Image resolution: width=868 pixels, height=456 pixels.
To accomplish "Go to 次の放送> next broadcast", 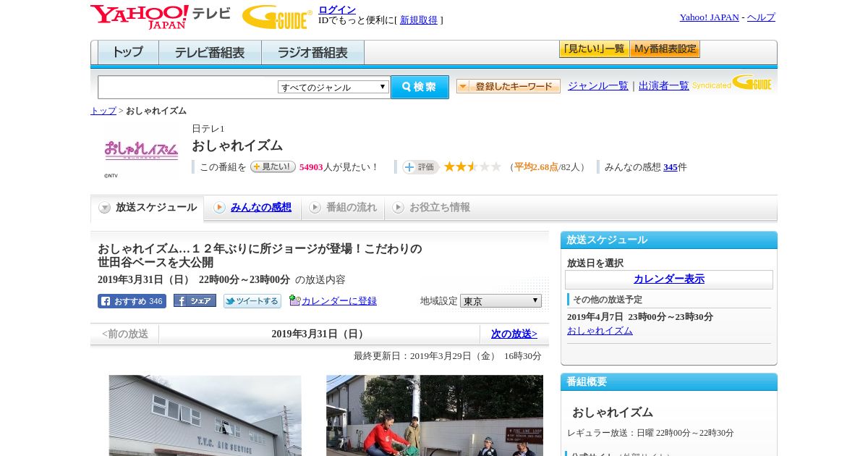I will 514,334.
